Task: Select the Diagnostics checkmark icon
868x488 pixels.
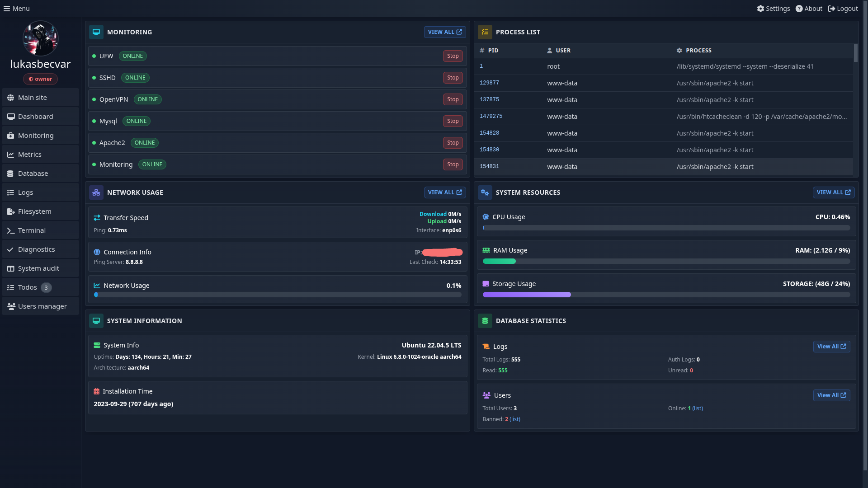Action: [x=11, y=249]
